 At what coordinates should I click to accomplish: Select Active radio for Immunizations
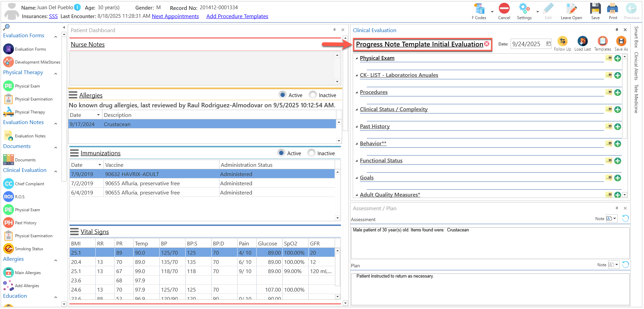(x=281, y=153)
